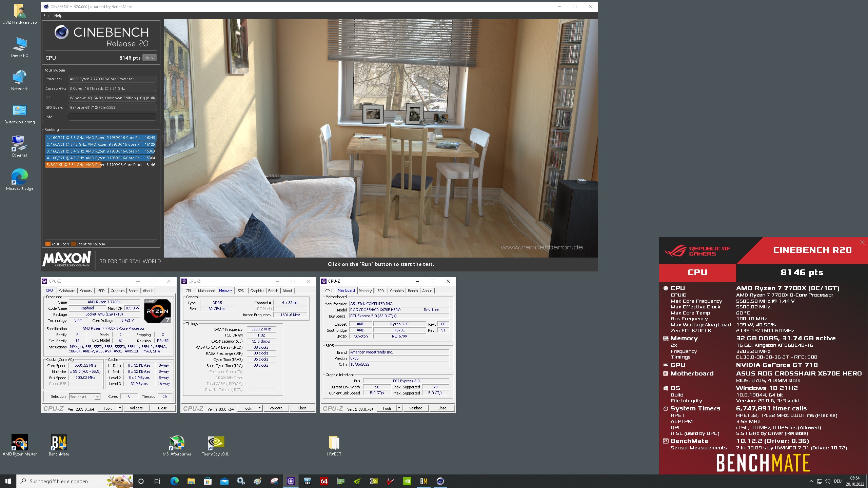868x488 pixels.
Task: Click the Info input field in Cinebench
Action: coord(112,117)
